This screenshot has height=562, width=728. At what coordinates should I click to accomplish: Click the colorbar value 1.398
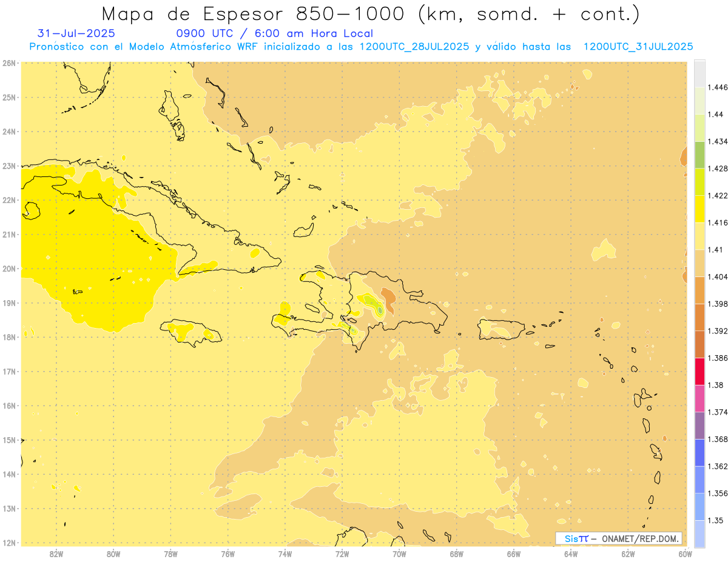click(717, 304)
